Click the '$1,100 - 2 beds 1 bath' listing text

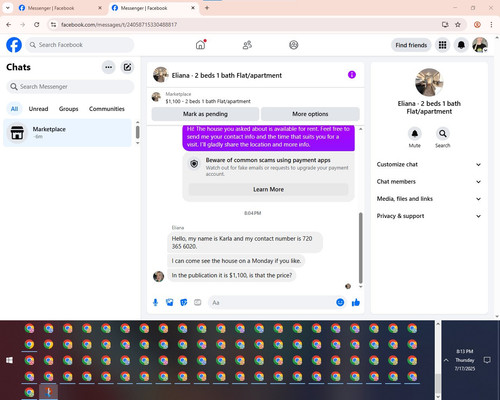(208, 101)
